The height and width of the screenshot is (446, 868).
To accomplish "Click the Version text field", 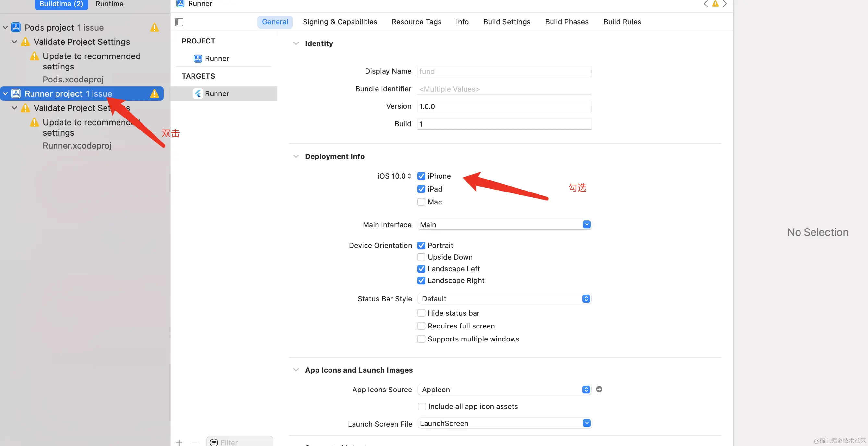I will coord(504,106).
